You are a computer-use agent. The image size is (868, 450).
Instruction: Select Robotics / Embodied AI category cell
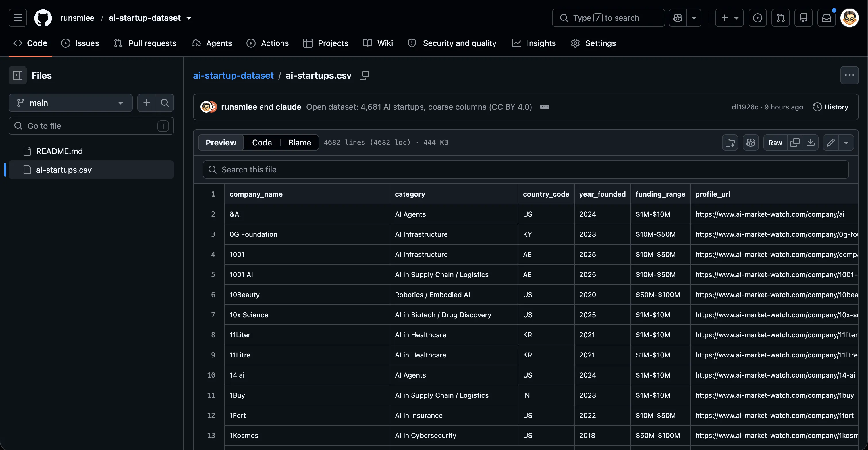pyautogui.click(x=454, y=295)
